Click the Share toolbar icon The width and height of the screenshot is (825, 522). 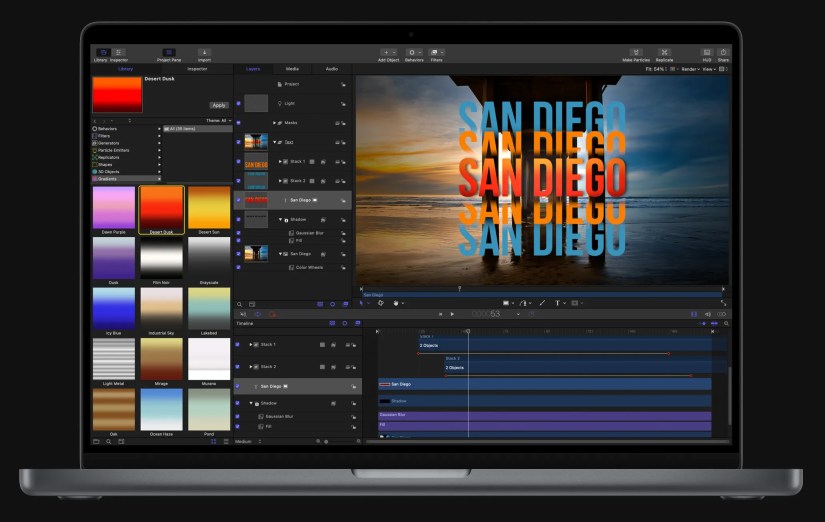(x=723, y=53)
